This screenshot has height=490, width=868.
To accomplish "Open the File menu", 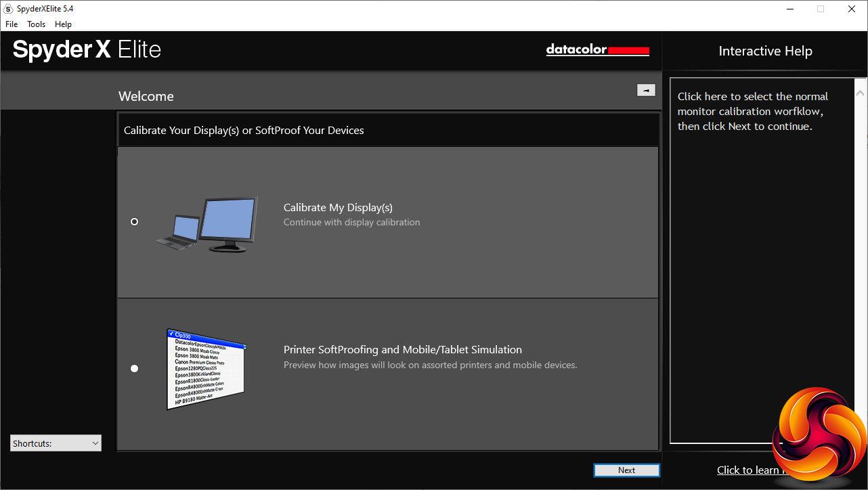I will click(12, 24).
